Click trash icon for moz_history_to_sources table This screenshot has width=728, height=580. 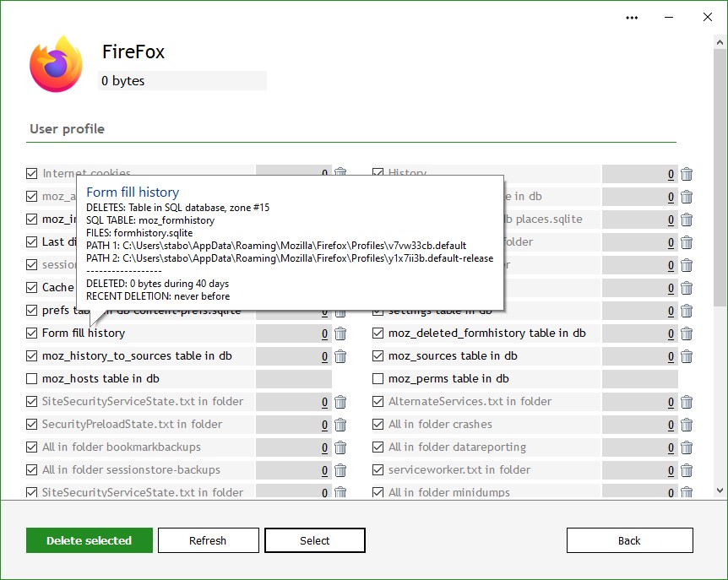point(340,356)
